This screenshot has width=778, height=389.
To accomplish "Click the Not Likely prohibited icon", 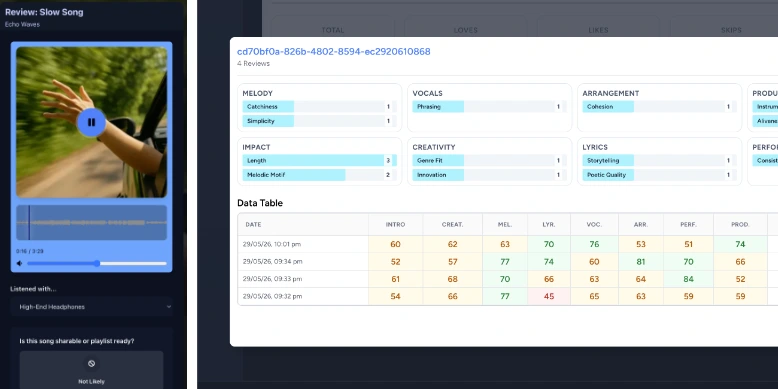I will tap(91, 364).
